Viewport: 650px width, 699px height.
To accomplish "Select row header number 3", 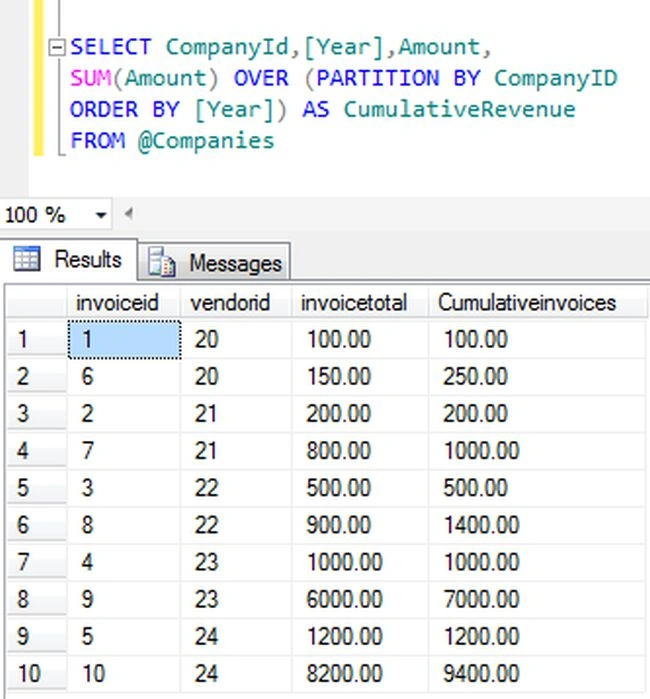I will [37, 414].
